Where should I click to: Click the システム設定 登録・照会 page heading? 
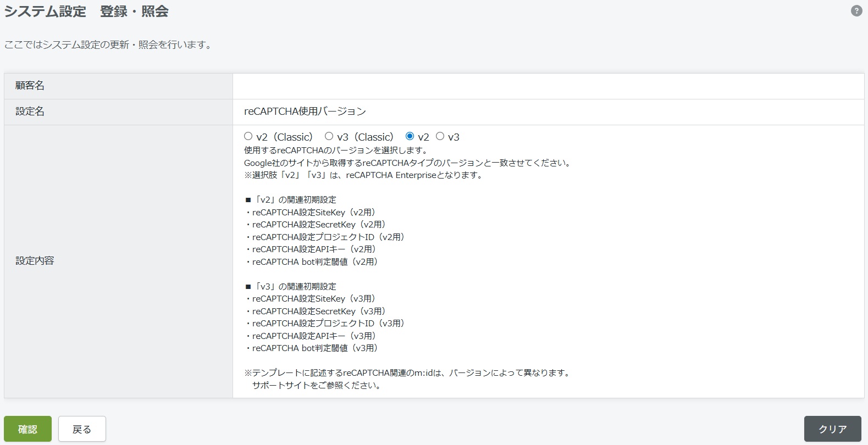click(86, 12)
